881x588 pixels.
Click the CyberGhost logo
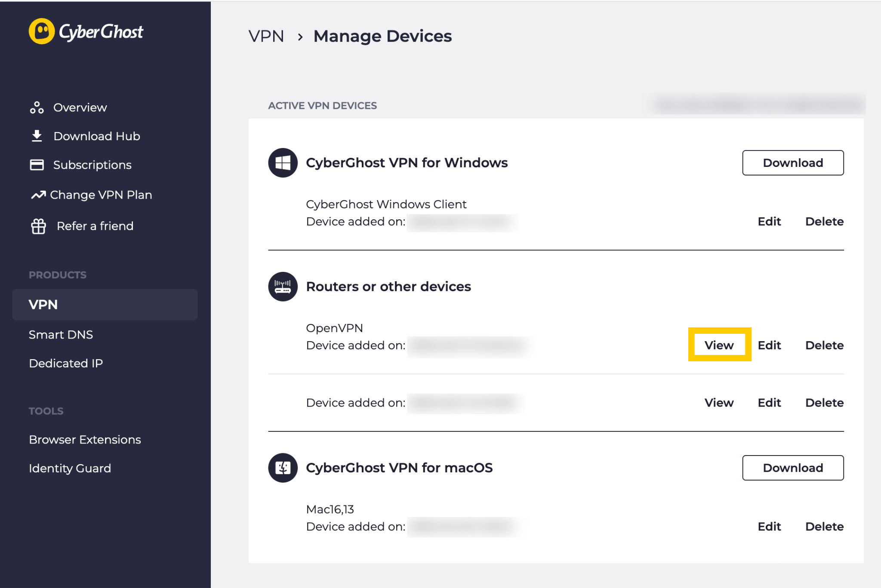(86, 31)
